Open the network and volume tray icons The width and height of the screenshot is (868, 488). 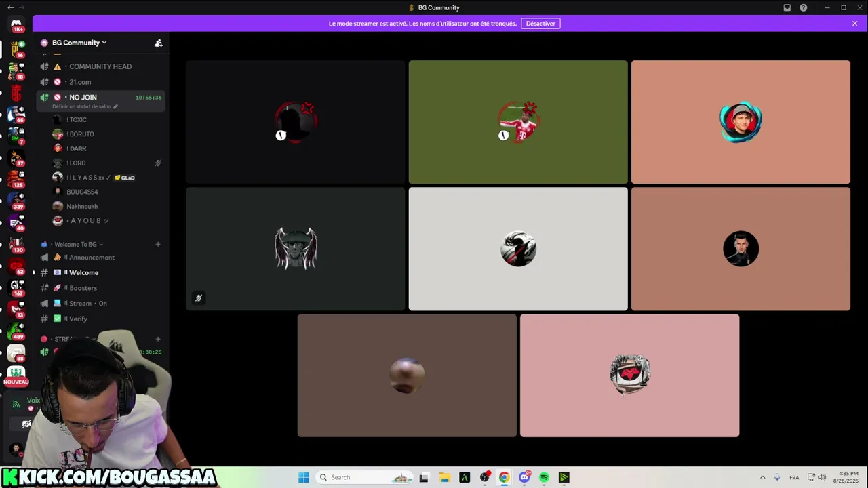(817, 477)
